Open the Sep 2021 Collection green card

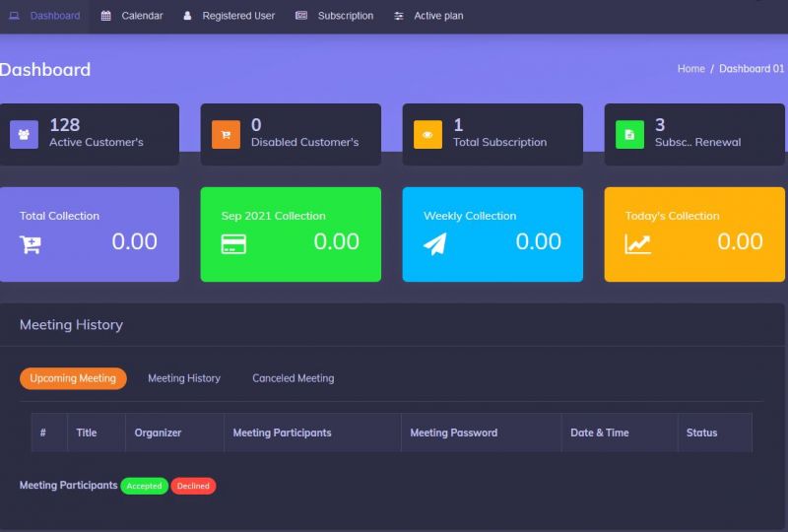[x=291, y=234]
